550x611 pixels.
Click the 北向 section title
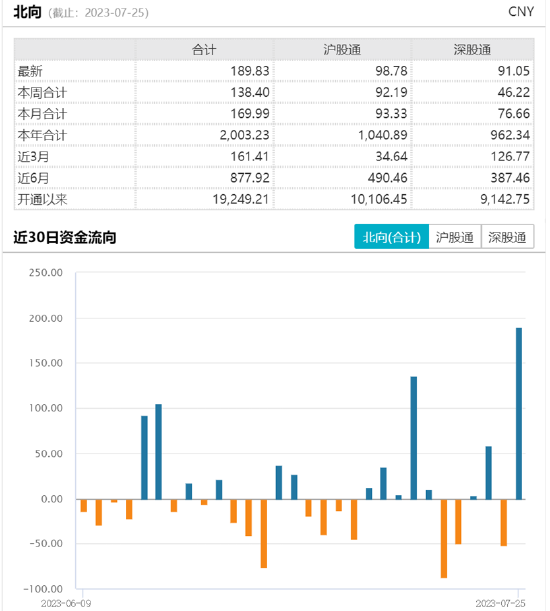(x=27, y=12)
